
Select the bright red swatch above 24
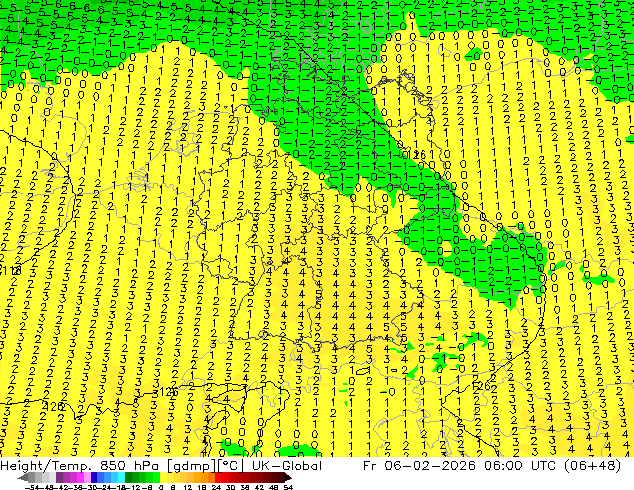point(218,478)
